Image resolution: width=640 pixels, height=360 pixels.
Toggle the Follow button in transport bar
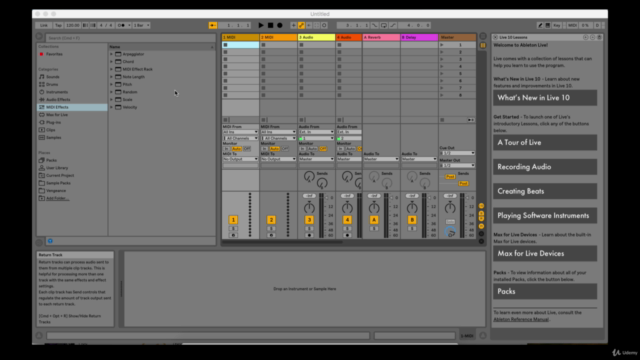coord(213,25)
